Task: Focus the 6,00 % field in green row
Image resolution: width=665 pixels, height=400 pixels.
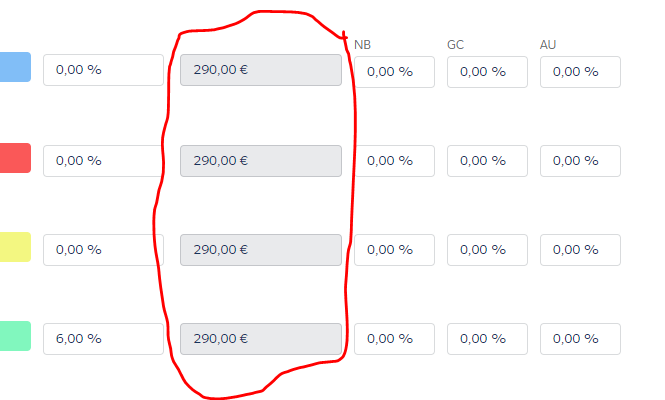Action: [103, 338]
